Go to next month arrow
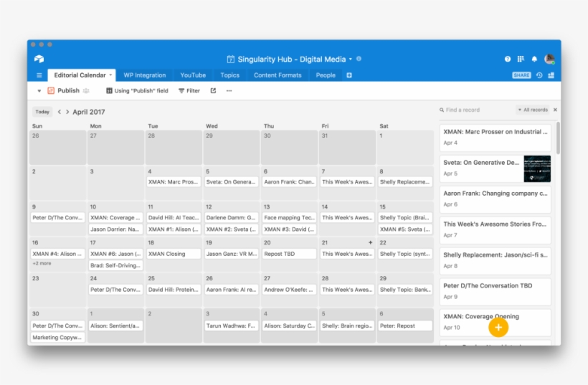 [x=67, y=112]
